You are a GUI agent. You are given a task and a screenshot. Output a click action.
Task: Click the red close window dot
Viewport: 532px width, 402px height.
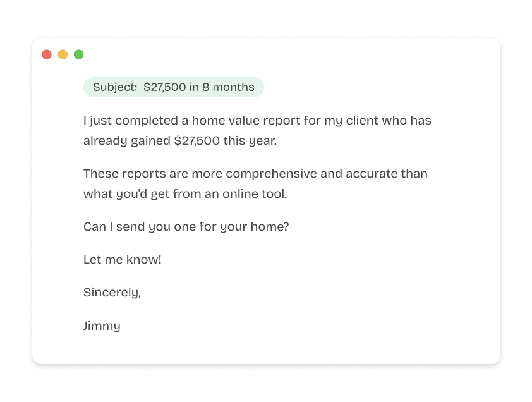[x=47, y=54]
